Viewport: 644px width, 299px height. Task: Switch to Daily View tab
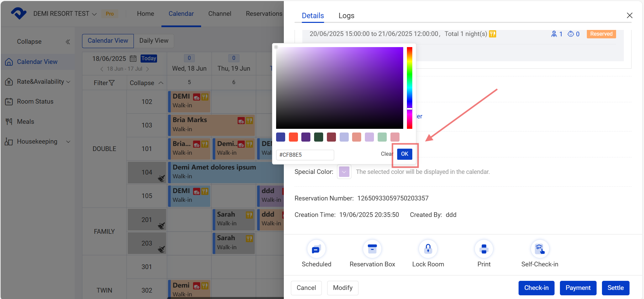click(x=154, y=41)
